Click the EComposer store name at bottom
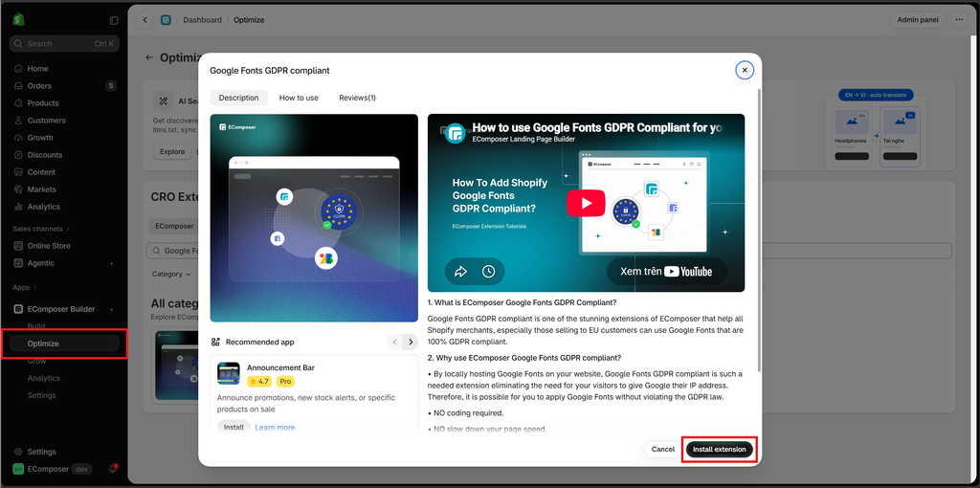Viewport: 980px width, 488px height. point(48,469)
